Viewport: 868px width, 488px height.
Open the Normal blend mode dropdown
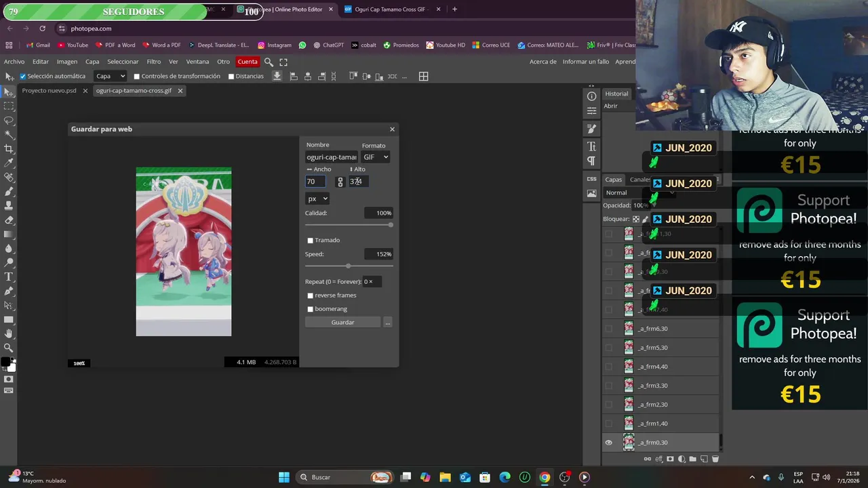(639, 193)
